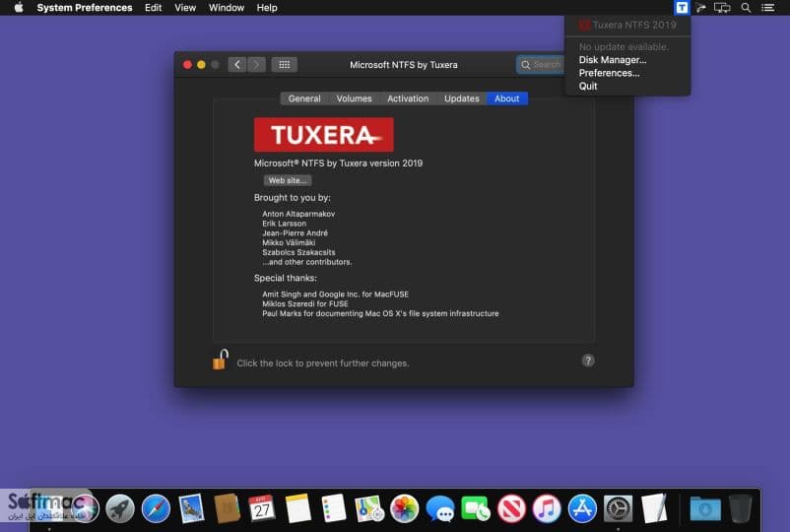This screenshot has height=532, width=790.
Task: Switch to the Updates tab
Action: [x=462, y=99]
